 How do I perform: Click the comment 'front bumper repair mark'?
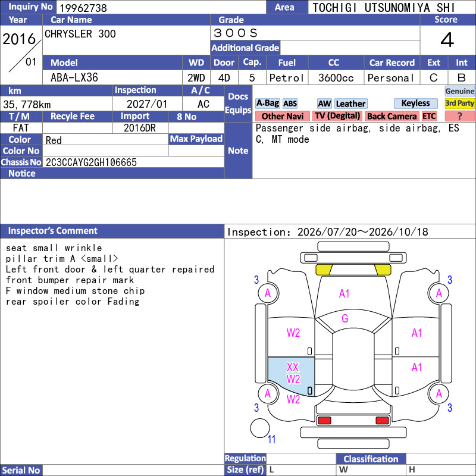pyautogui.click(x=70, y=280)
